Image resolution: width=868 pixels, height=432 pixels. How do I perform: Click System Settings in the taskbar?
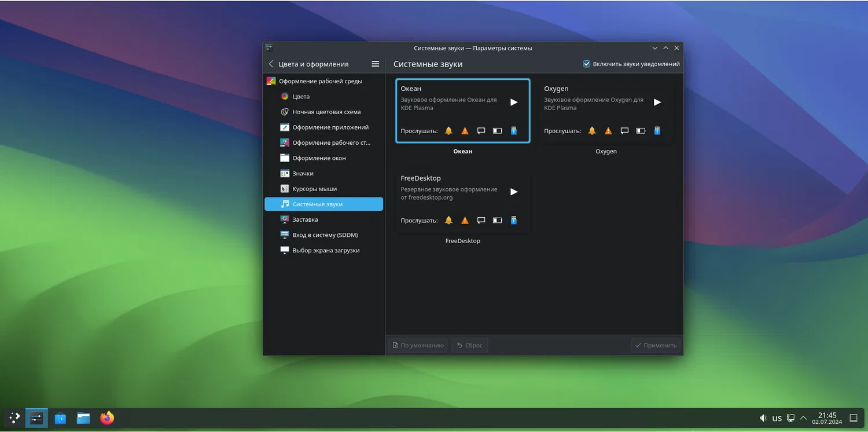coord(36,418)
